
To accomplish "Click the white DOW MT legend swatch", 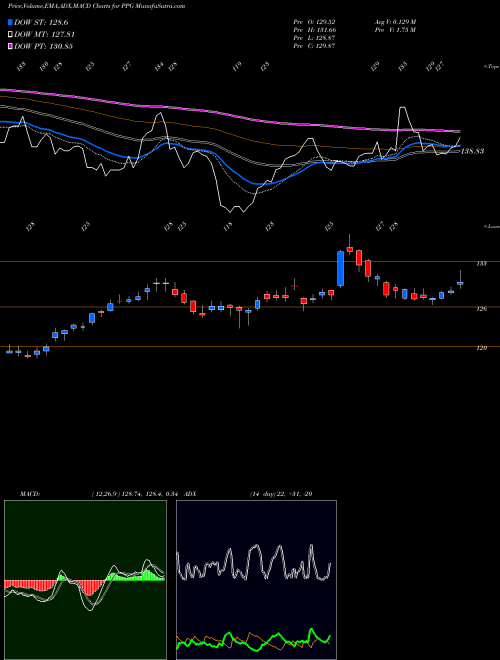I will pyautogui.click(x=10, y=34).
